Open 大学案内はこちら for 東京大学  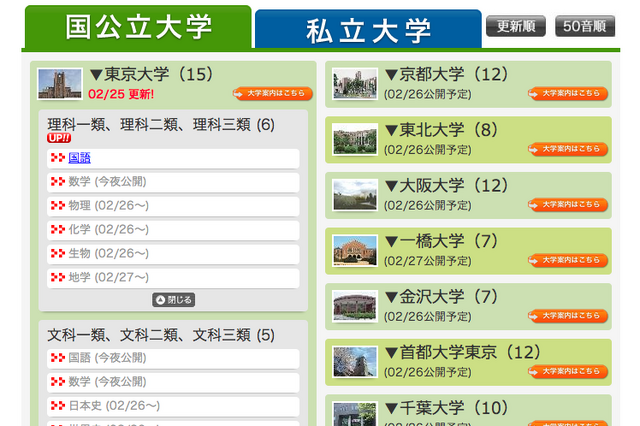273,93
